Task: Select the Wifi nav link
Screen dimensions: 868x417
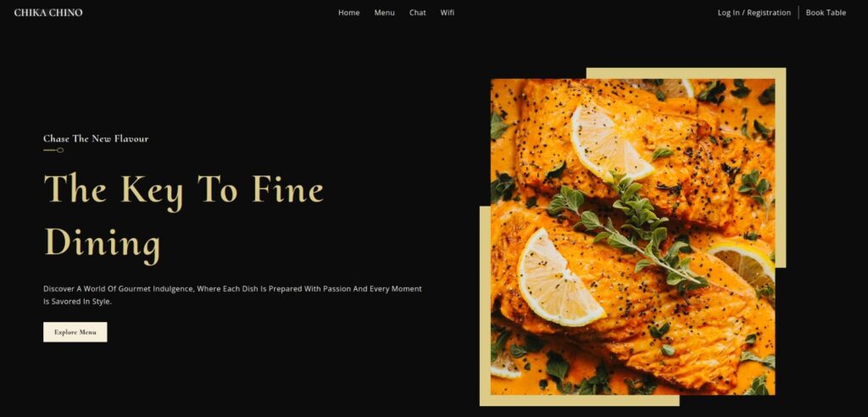Action: (448, 13)
